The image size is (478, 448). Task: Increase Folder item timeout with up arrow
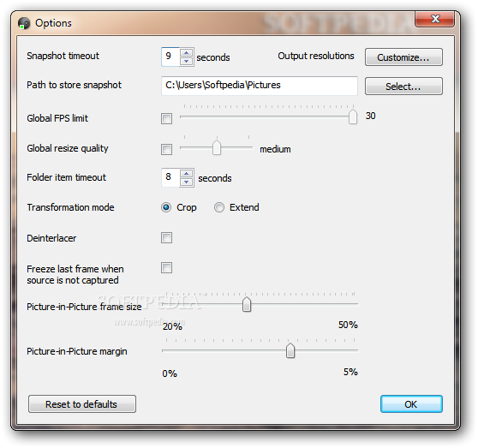click(186, 174)
